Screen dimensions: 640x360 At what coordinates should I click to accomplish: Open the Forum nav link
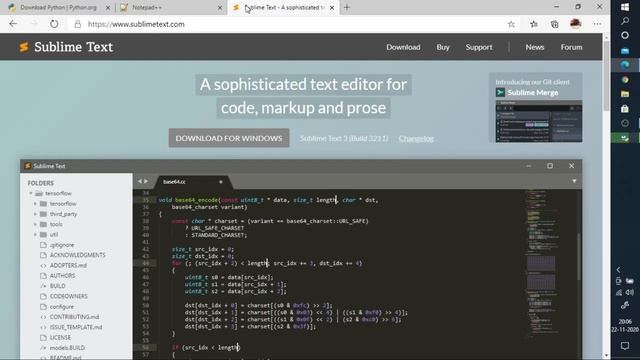click(x=571, y=47)
